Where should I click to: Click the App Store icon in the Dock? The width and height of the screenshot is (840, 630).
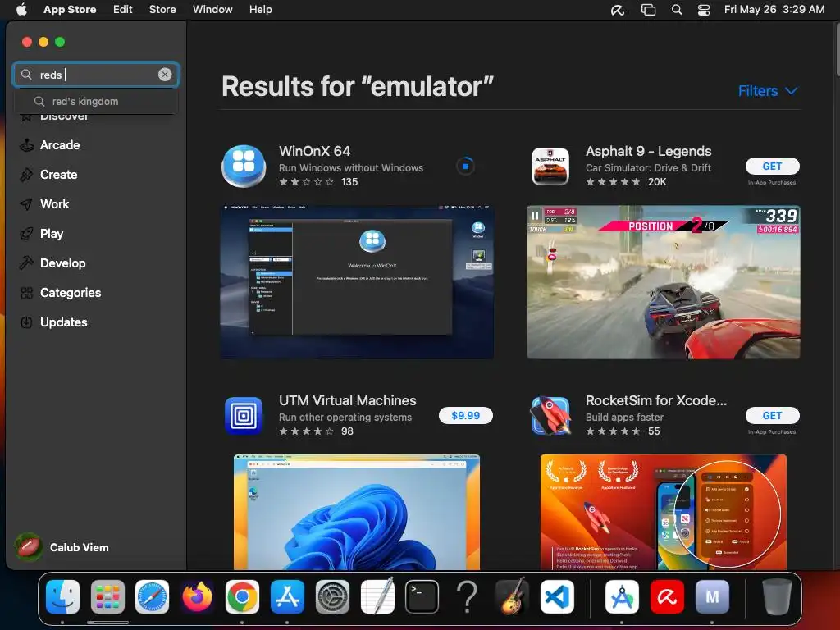coord(287,597)
